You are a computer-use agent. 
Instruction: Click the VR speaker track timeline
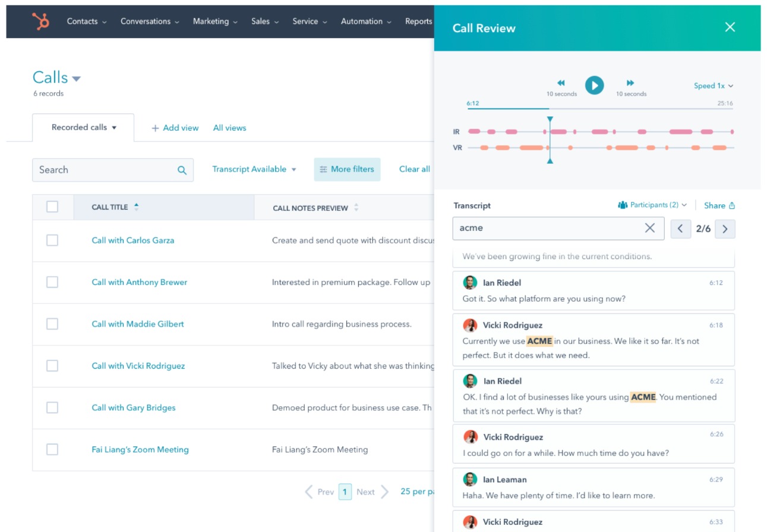pos(601,147)
